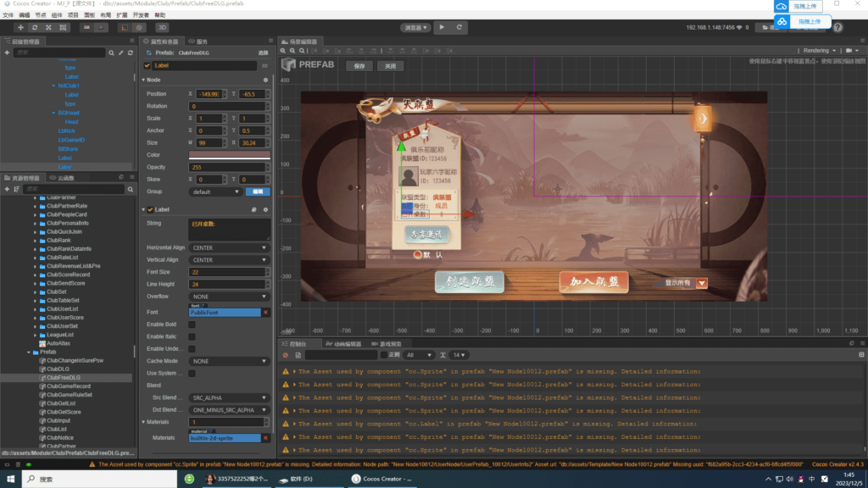Select the rotate transform tool

point(36,27)
